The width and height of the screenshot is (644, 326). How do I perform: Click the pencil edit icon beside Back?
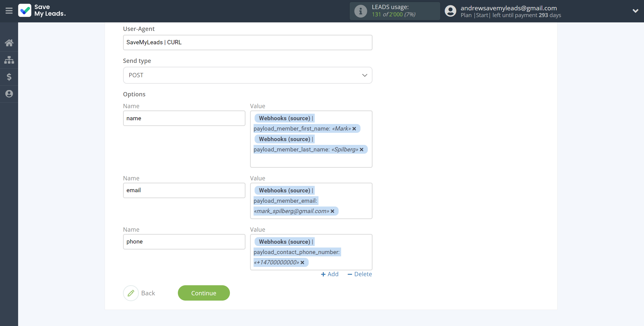point(131,293)
